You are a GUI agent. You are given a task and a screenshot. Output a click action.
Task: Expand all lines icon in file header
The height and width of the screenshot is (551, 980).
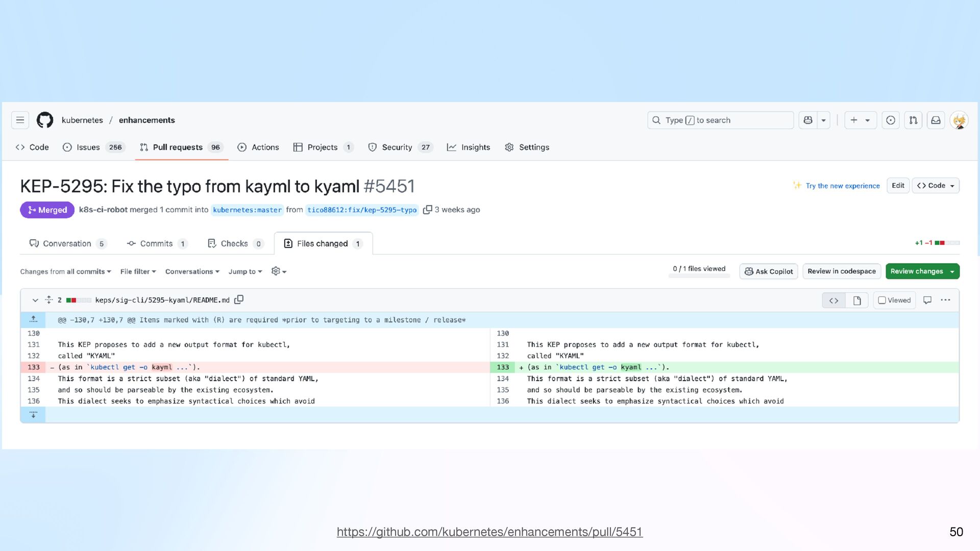49,300
